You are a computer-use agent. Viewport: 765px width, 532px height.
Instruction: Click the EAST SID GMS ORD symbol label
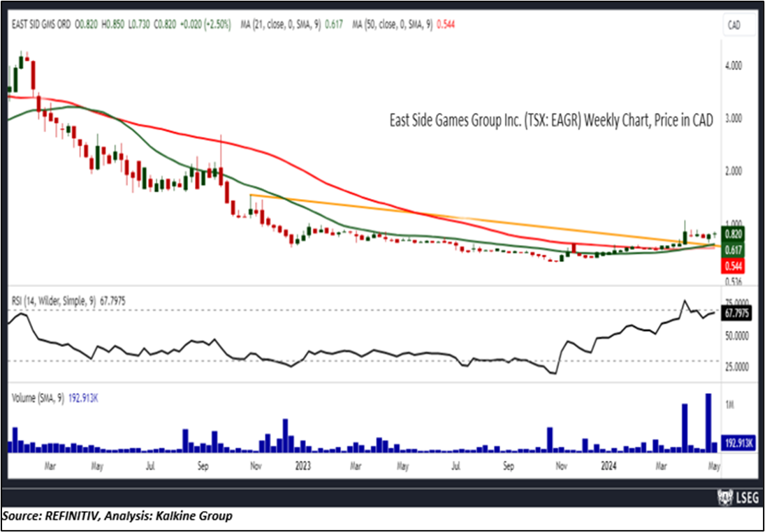pos(40,24)
